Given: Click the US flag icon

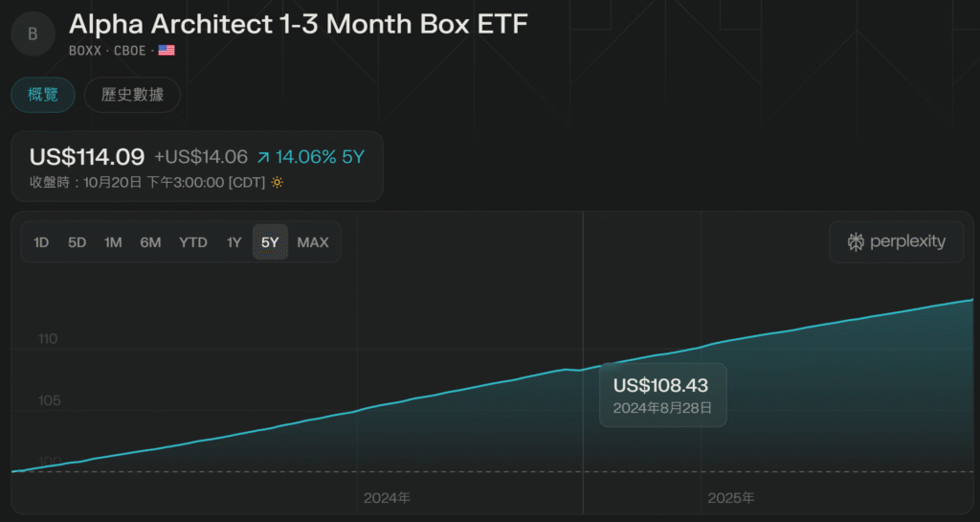Looking at the screenshot, I should [167, 51].
